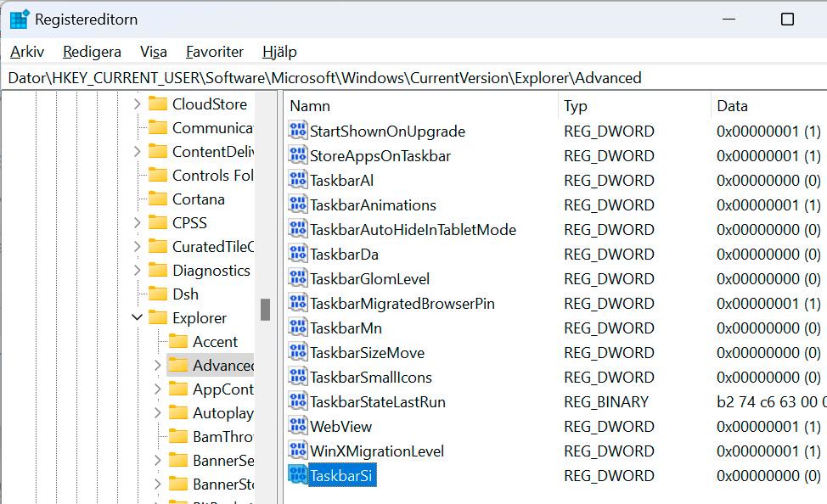Select the StoreAppsOnTaskbar name text

380,155
